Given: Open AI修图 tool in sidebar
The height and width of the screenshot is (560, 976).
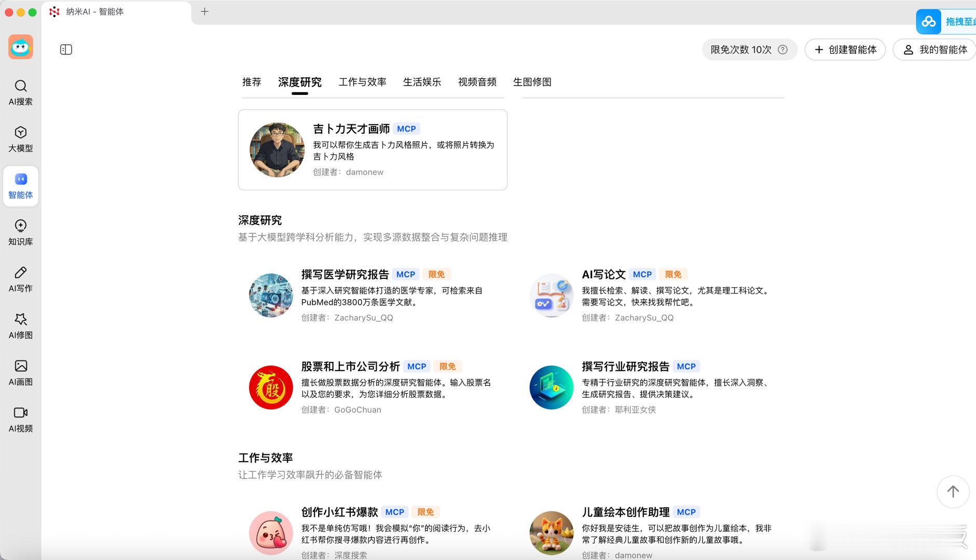Looking at the screenshot, I should point(21,326).
